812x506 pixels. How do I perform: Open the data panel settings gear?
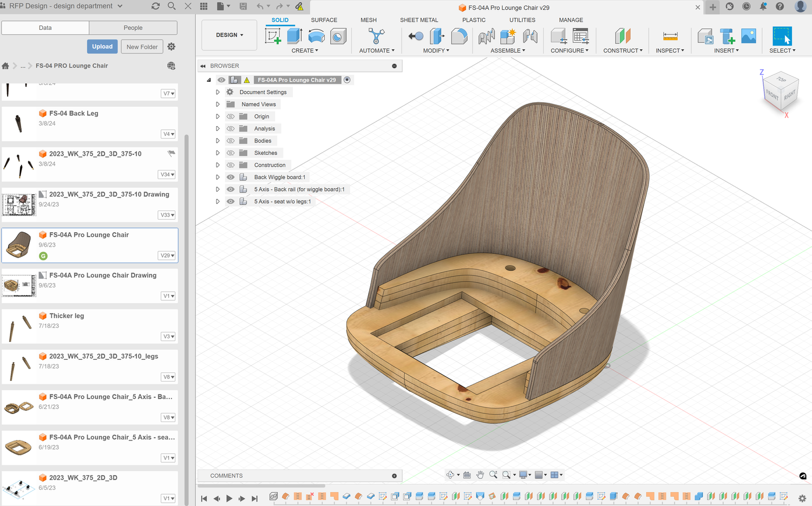click(172, 47)
